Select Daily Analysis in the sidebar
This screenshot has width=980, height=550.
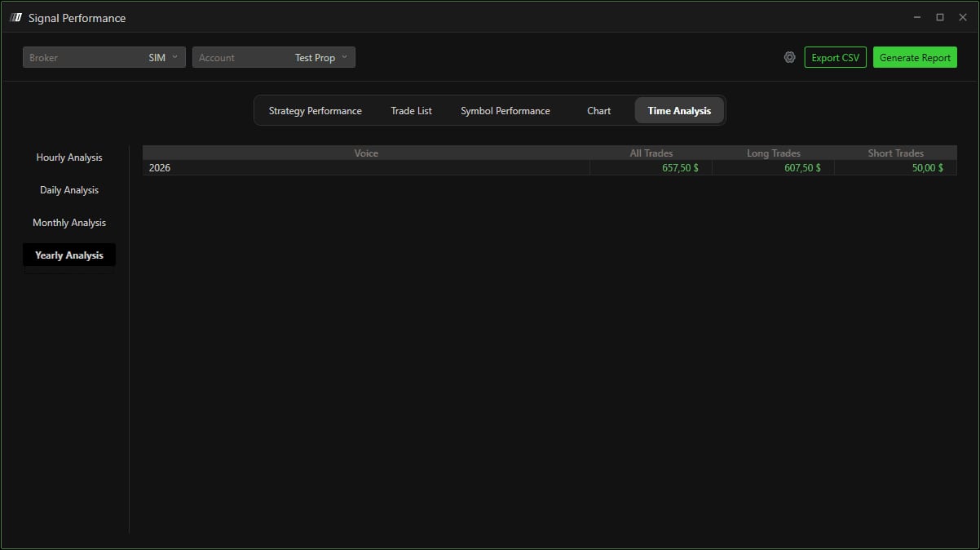(69, 190)
